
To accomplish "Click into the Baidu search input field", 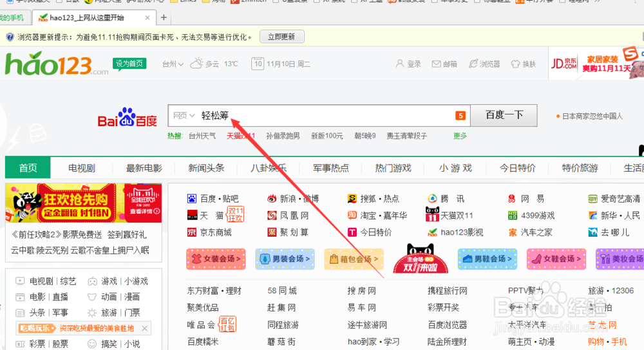I will pyautogui.click(x=319, y=116).
